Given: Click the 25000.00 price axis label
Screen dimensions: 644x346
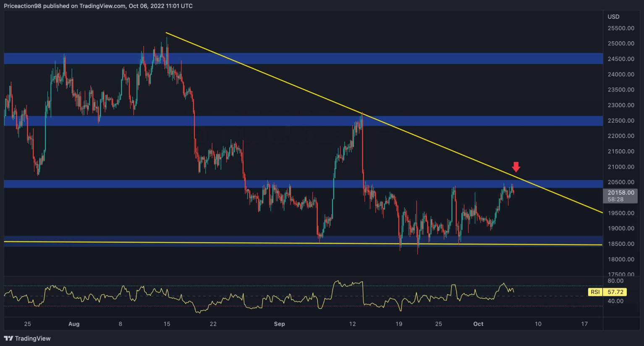Looking at the screenshot, I should [x=620, y=44].
